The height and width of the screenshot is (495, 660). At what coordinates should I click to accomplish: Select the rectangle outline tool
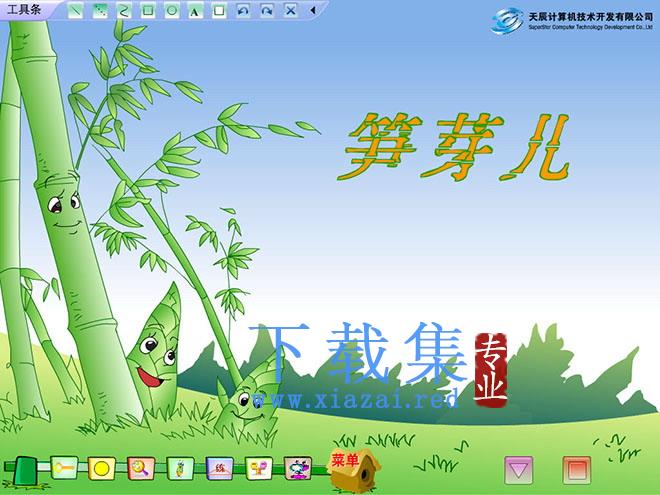(148, 11)
